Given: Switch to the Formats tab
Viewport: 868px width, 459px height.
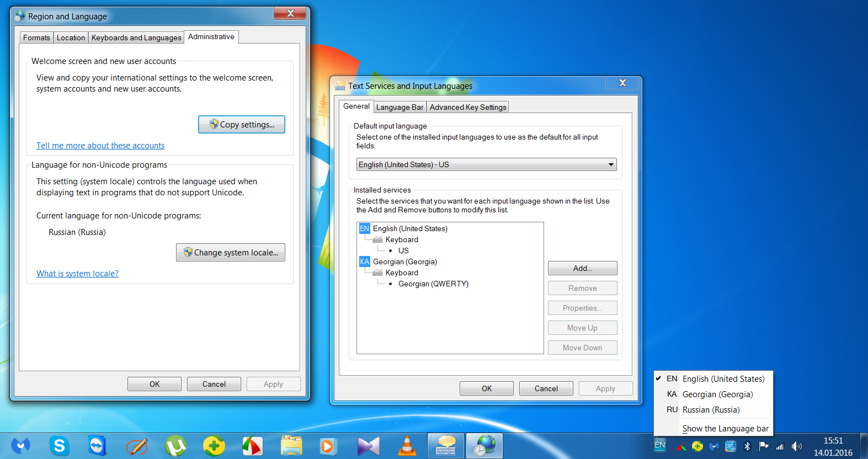Looking at the screenshot, I should pyautogui.click(x=36, y=38).
